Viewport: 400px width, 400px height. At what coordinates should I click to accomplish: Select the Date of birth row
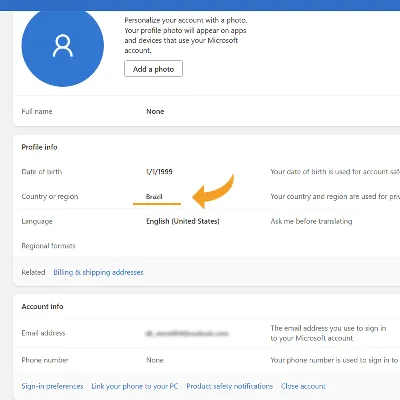click(207, 172)
